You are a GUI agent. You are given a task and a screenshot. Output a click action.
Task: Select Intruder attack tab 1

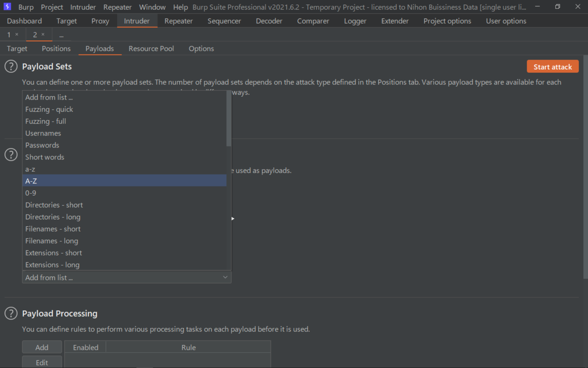(9, 34)
